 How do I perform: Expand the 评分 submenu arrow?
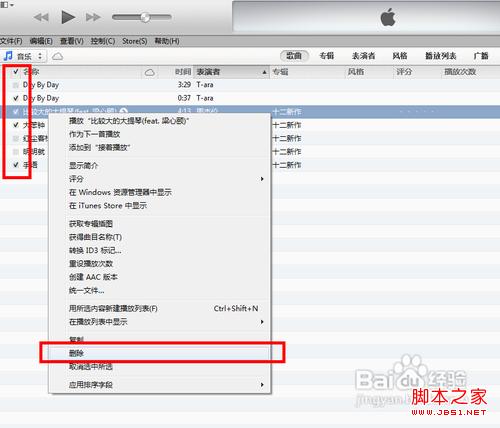(262, 179)
